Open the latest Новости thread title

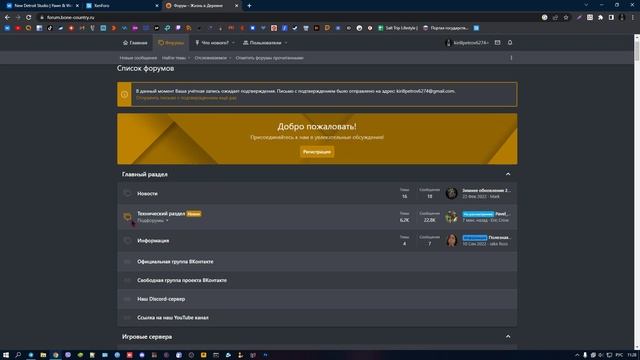(x=486, y=191)
